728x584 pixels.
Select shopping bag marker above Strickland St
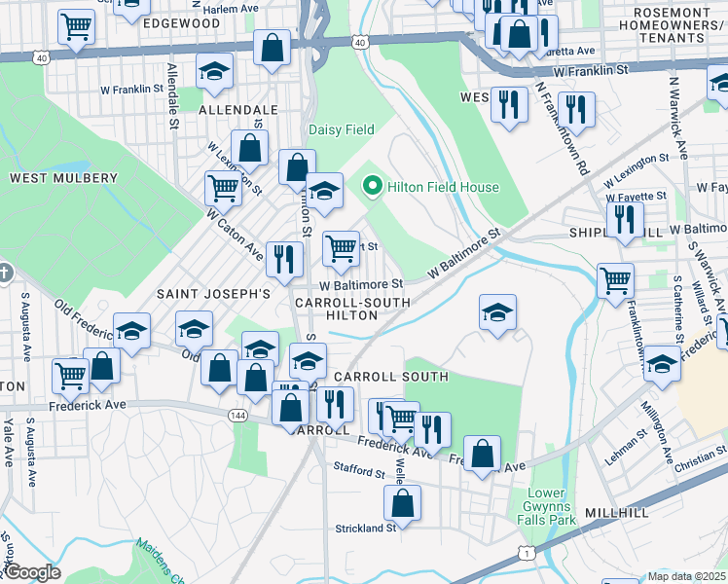(403, 506)
